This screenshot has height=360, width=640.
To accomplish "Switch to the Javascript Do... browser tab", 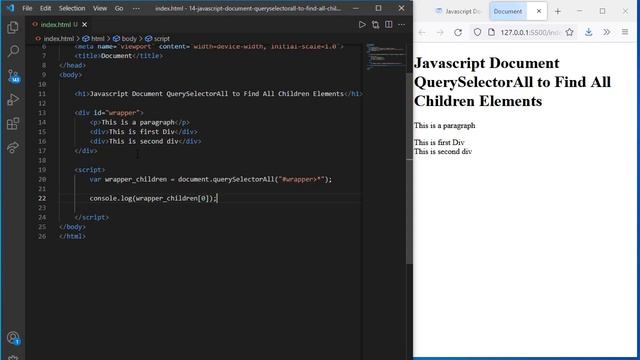I will (459, 11).
